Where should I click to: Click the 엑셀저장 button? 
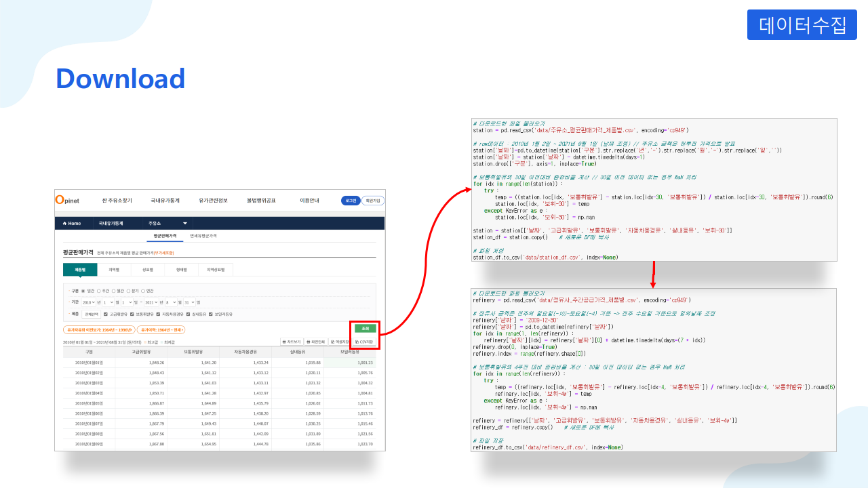339,342
